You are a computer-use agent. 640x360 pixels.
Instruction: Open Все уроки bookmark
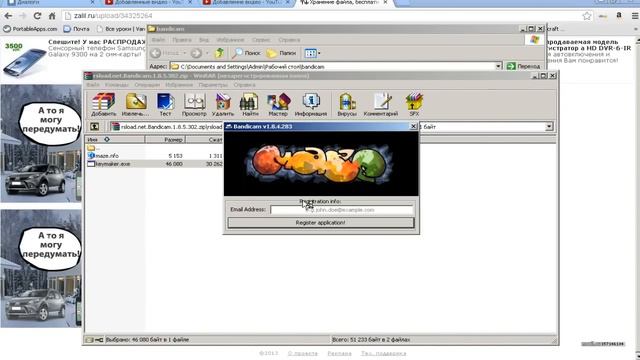120,29
